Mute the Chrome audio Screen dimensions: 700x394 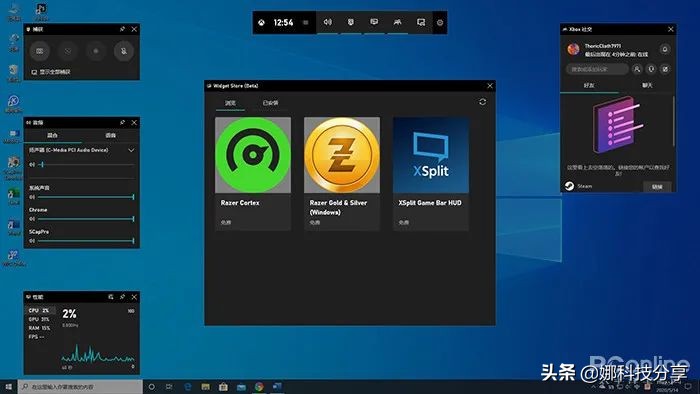click(32, 219)
